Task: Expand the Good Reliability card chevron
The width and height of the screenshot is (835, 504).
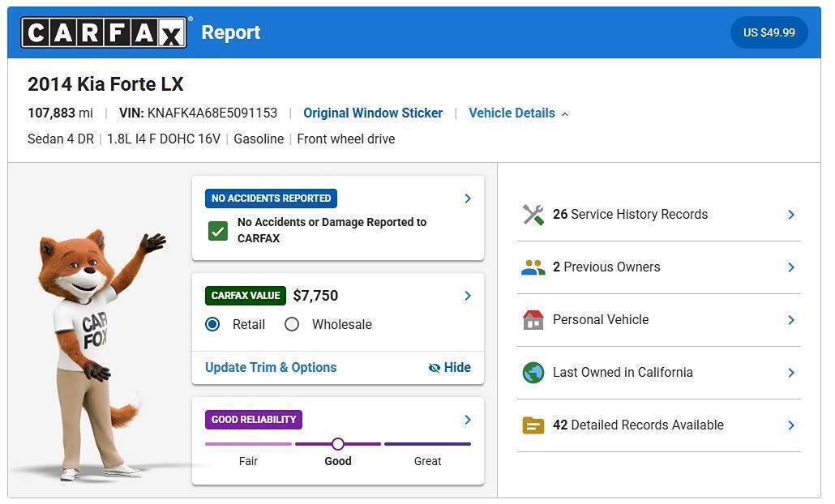Action: point(468,420)
